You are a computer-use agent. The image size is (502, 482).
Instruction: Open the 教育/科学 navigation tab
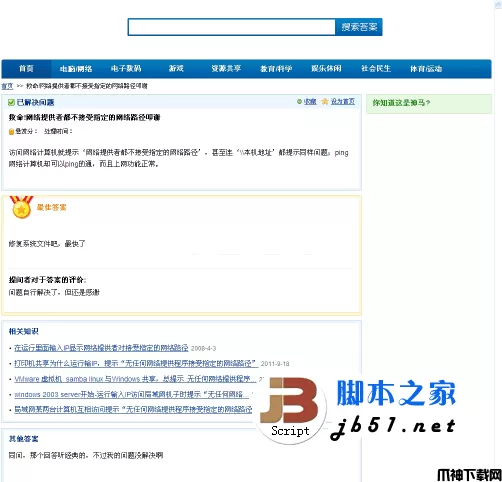click(276, 69)
